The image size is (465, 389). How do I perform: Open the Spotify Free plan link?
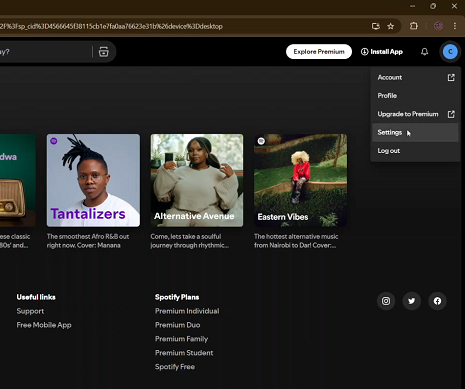(175, 367)
